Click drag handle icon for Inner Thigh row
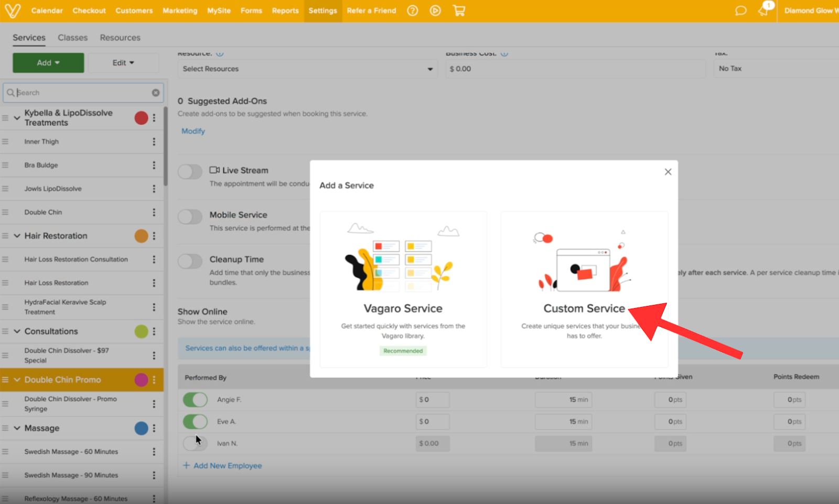839x504 pixels. pos(5,141)
